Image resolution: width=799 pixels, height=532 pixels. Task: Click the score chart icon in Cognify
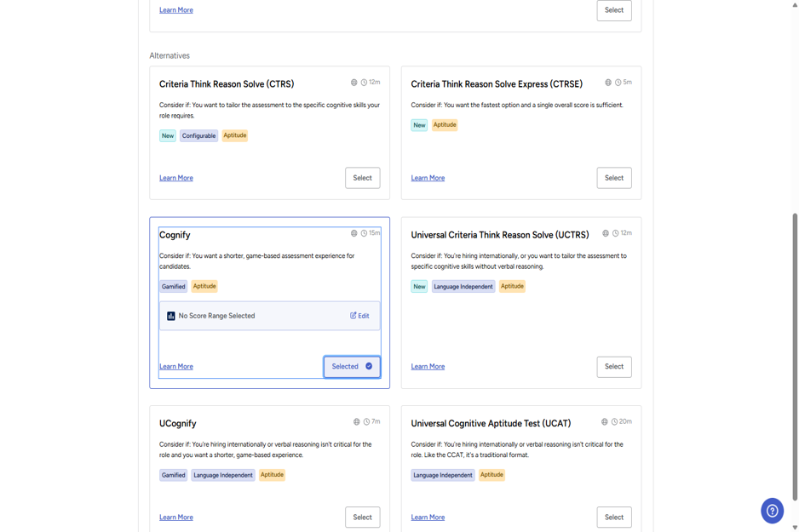pos(171,316)
